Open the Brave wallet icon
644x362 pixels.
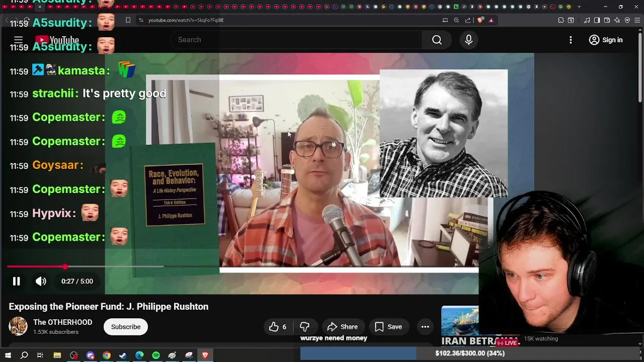click(x=607, y=20)
